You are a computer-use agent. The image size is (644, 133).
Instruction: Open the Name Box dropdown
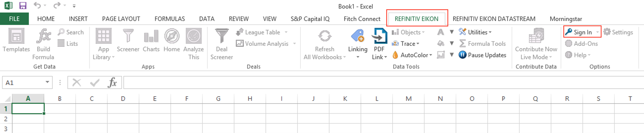47,82
